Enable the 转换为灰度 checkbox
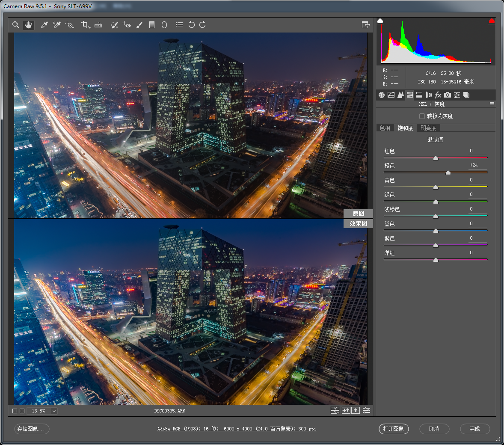Image resolution: width=504 pixels, height=445 pixels. 422,116
